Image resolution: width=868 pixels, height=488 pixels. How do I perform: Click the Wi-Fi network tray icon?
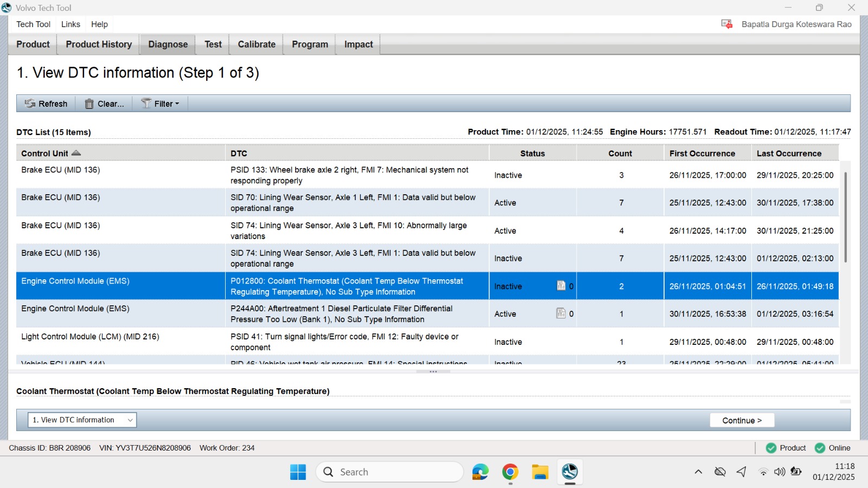click(x=763, y=472)
